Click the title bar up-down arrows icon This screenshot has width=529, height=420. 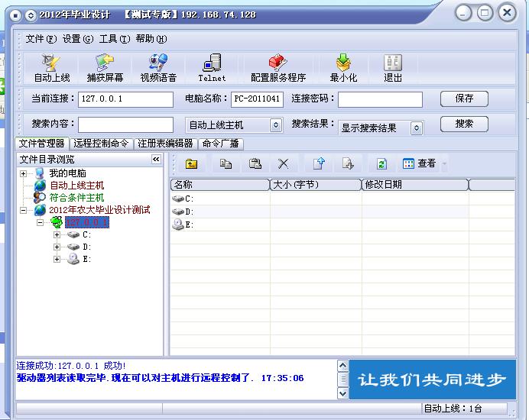tap(31, 15)
